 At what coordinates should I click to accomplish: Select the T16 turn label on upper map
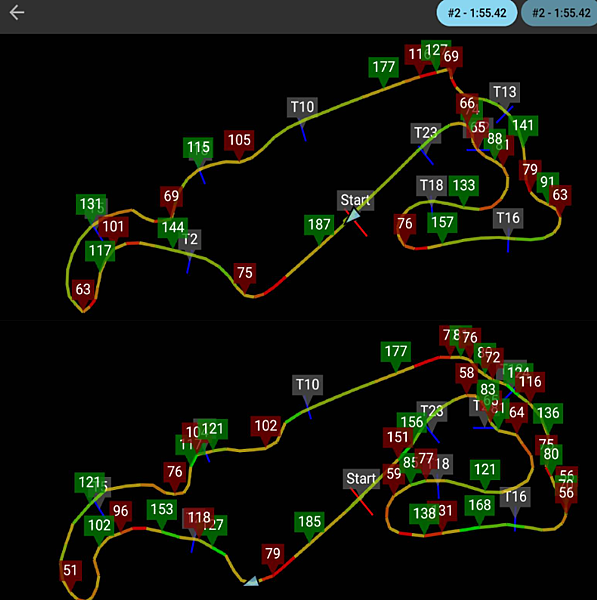tap(508, 218)
